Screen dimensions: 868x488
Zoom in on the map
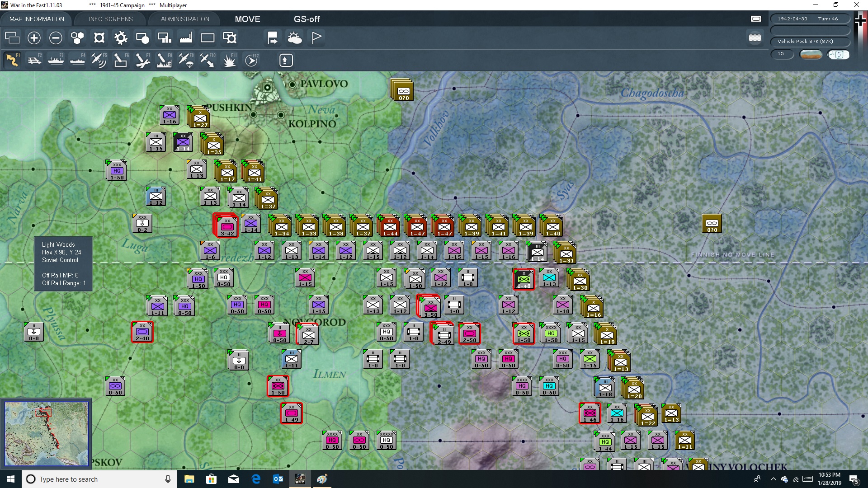[x=34, y=38]
